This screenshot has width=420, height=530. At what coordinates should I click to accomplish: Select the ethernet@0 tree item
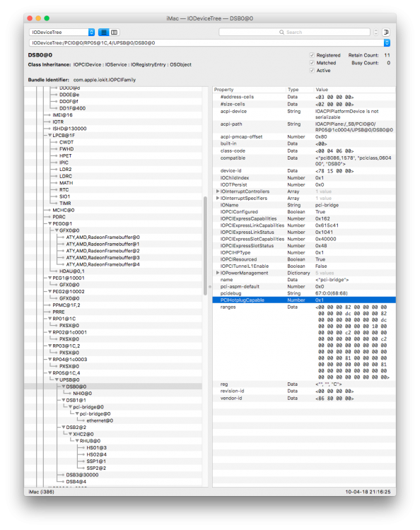[x=100, y=420]
